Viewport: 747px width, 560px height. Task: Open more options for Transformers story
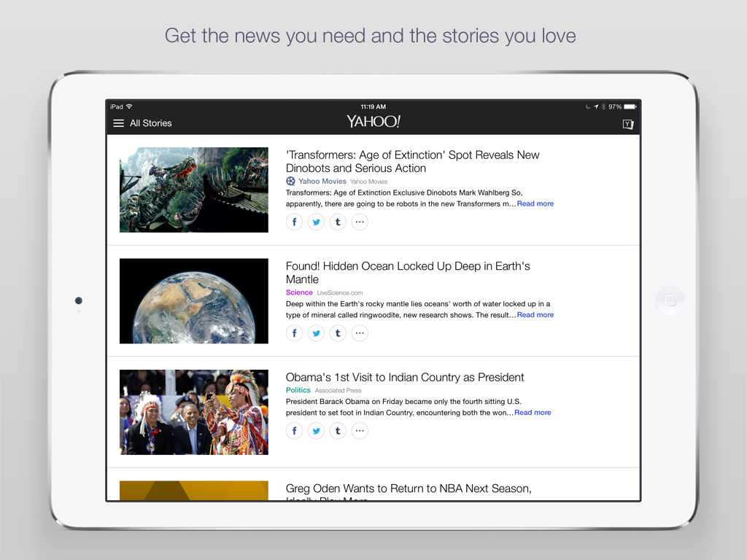click(x=360, y=222)
